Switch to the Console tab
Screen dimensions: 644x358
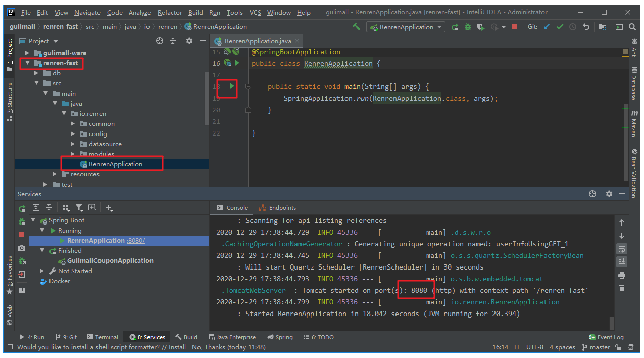pyautogui.click(x=232, y=208)
